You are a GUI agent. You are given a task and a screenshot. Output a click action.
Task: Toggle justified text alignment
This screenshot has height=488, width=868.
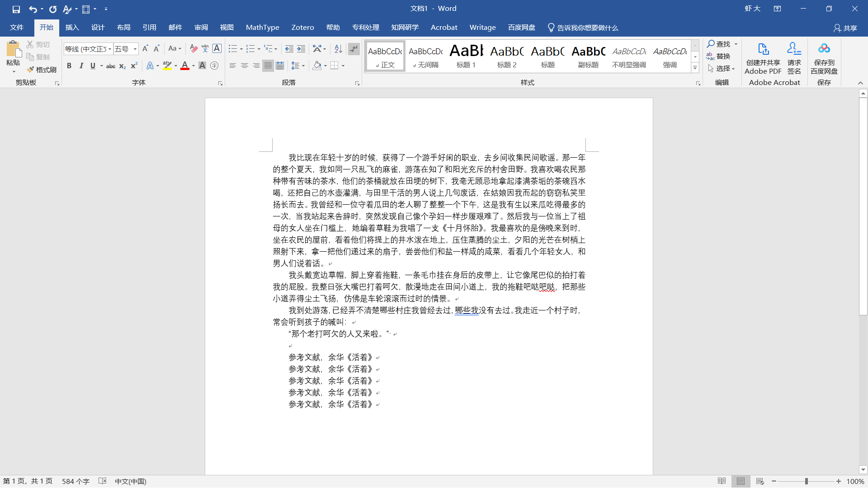[x=268, y=66]
